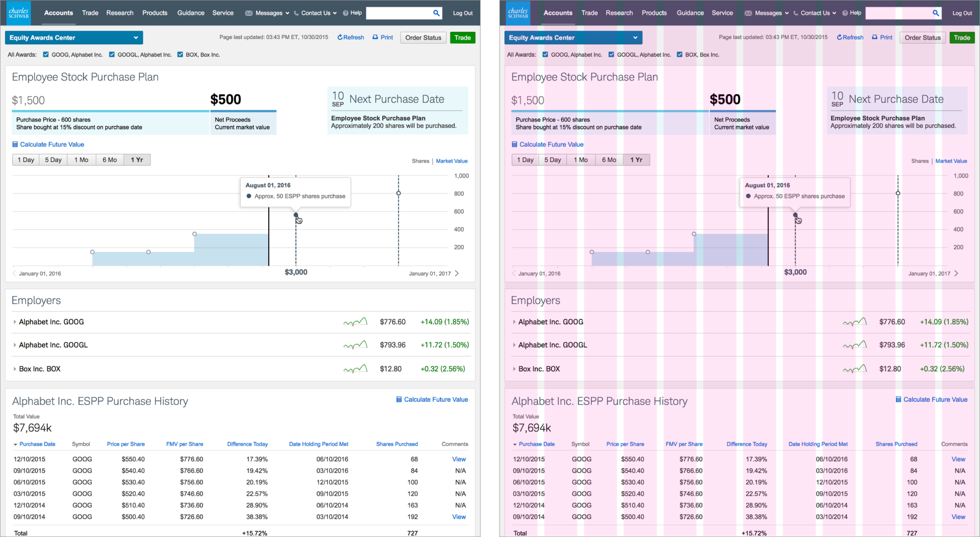Image resolution: width=980 pixels, height=537 pixels.
Task: Click the chart point at 400 shares, left mockup
Action: click(x=195, y=234)
